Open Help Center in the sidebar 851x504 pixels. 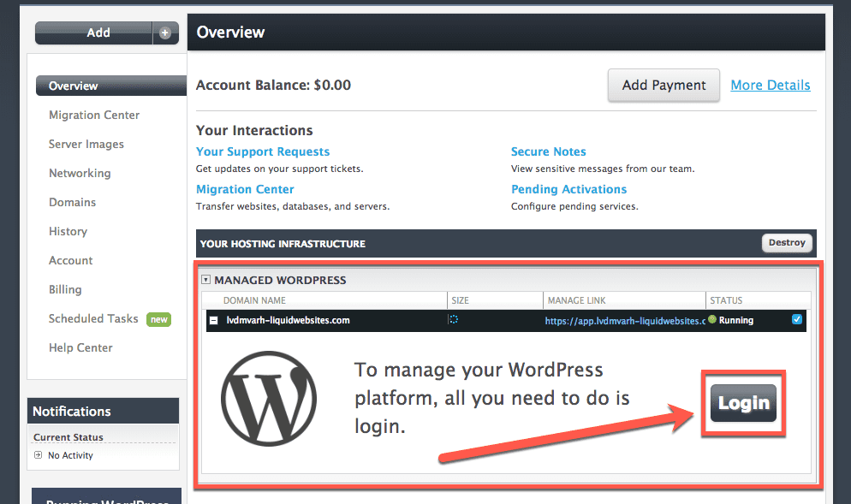pos(80,347)
